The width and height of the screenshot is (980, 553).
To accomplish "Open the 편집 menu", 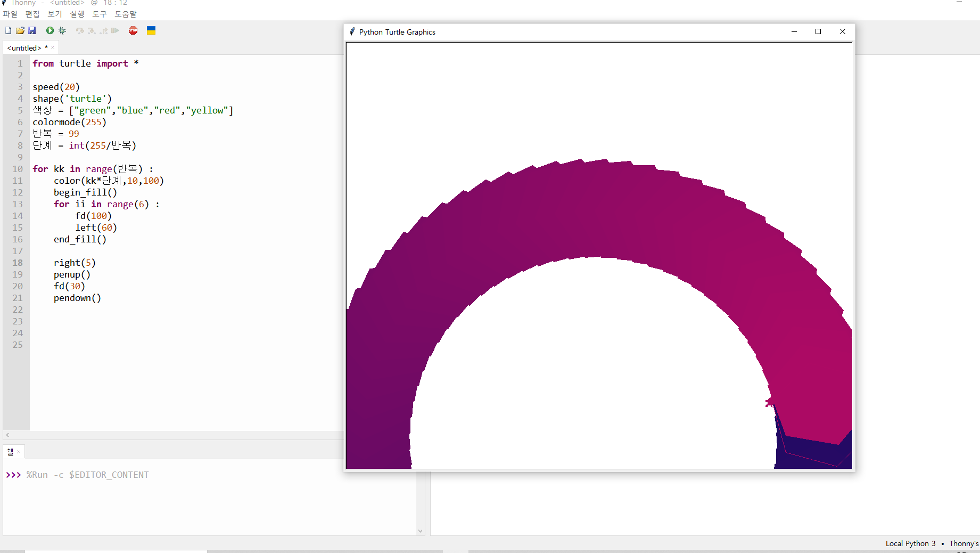I will pos(32,14).
